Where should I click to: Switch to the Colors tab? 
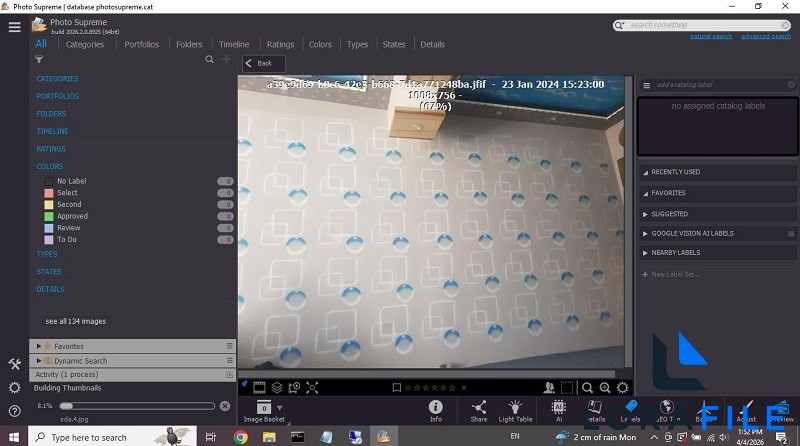320,44
